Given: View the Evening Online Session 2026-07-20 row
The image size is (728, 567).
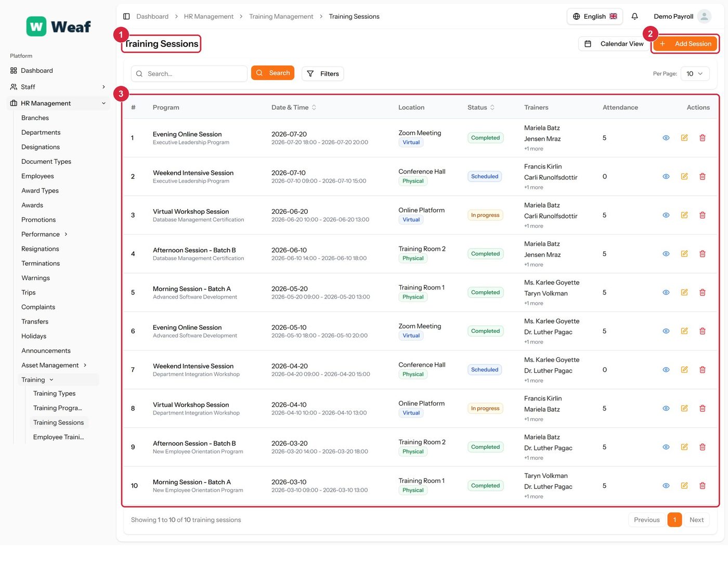Looking at the screenshot, I should pyautogui.click(x=666, y=138).
